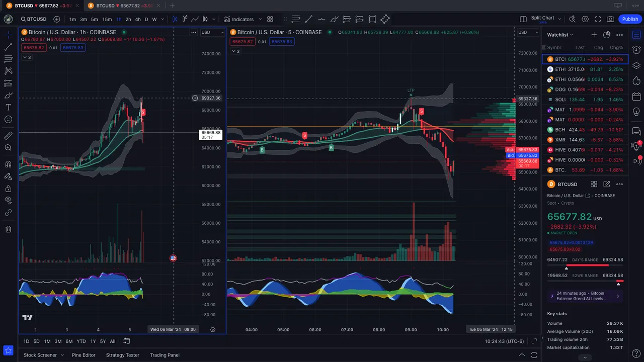Select the BCH row in the watchlist
Screen dimensions: 644x362
[x=585, y=130]
